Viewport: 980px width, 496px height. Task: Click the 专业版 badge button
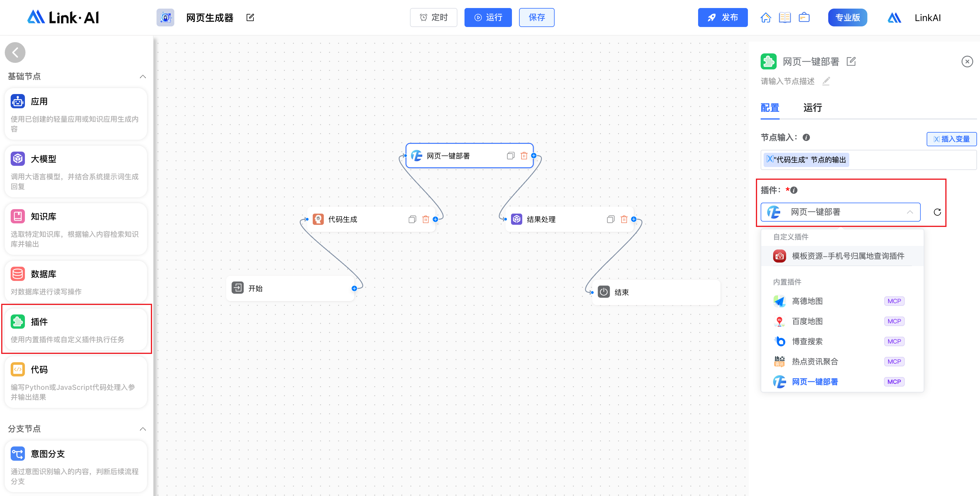847,18
